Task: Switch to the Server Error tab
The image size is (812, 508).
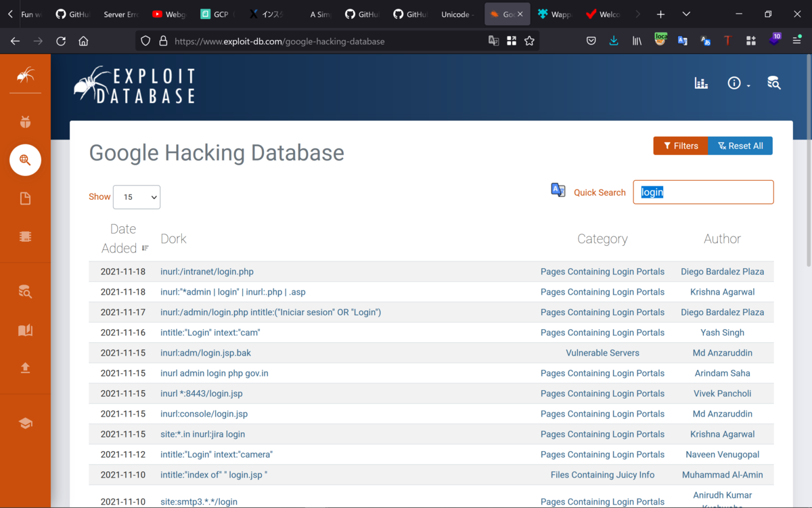Action: (120, 14)
